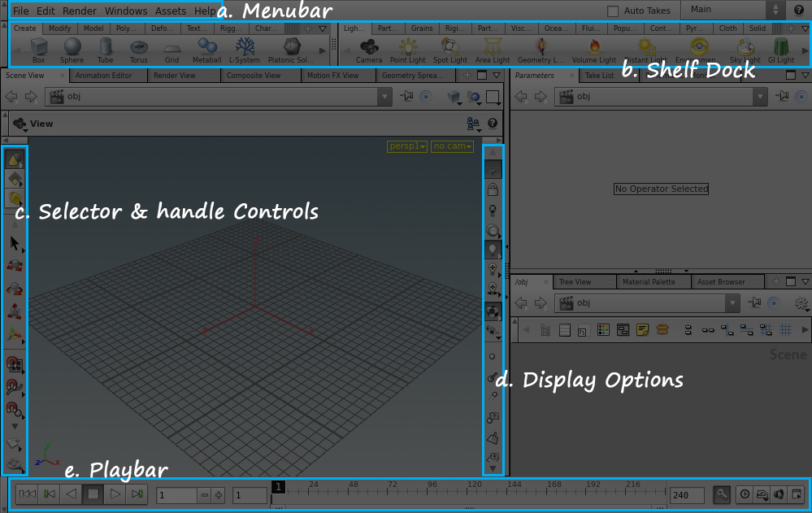
Task: Expand the Scene View obj path dropdown
Action: click(384, 97)
